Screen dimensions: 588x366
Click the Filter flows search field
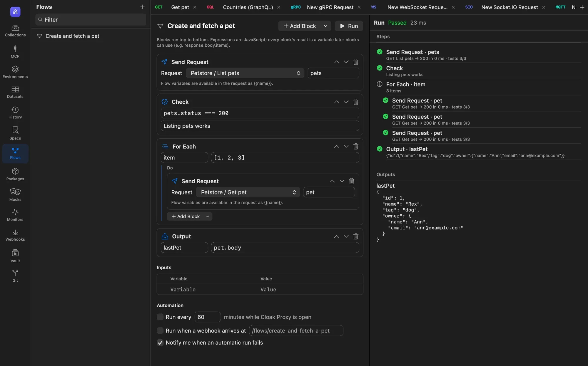tap(91, 20)
